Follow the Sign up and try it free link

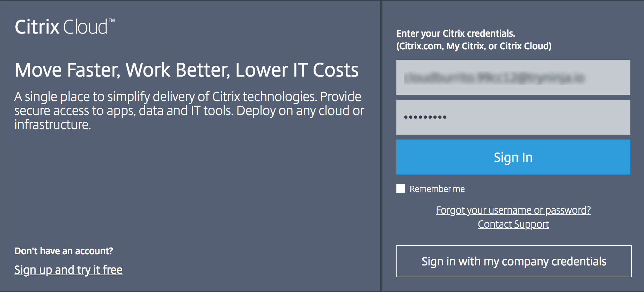[68, 270]
